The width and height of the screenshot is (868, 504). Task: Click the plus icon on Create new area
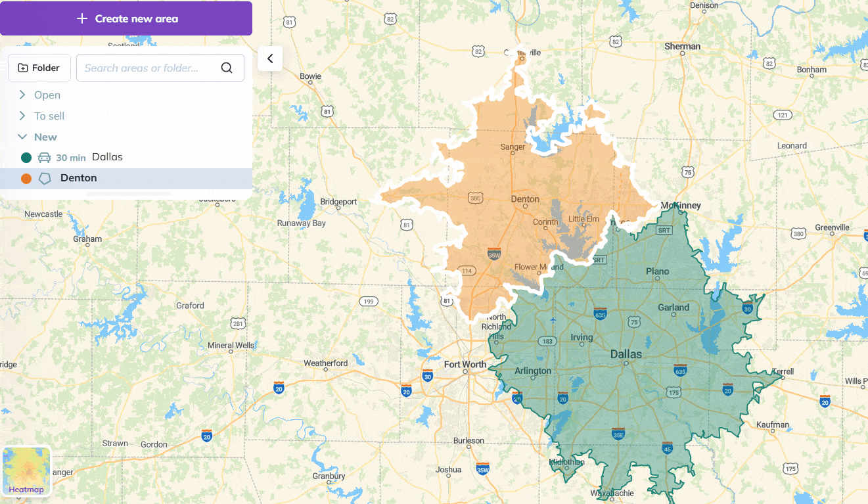point(82,18)
